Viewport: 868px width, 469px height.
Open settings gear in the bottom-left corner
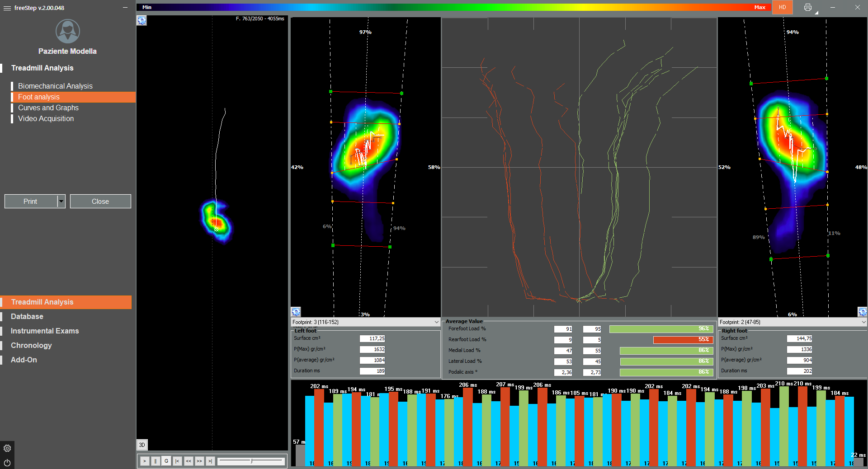(7, 448)
